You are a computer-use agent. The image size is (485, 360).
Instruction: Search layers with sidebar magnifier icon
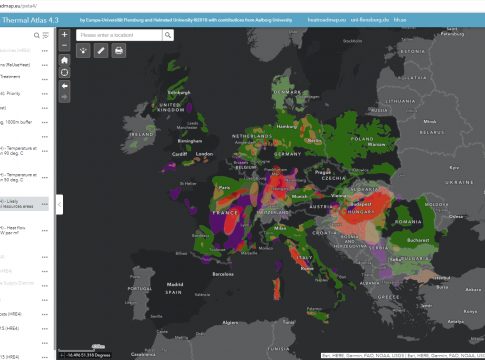click(x=37, y=35)
